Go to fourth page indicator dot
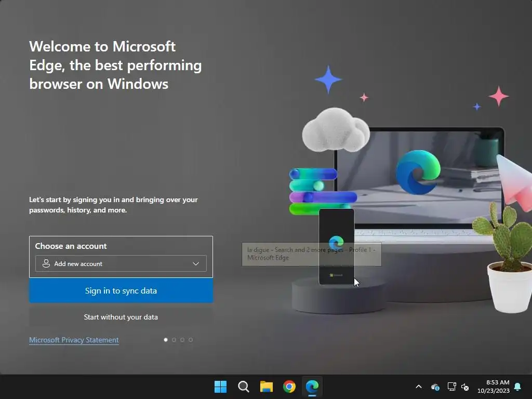This screenshot has width=532, height=399. click(191, 340)
